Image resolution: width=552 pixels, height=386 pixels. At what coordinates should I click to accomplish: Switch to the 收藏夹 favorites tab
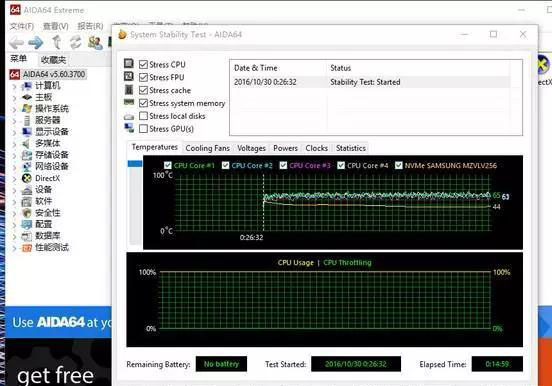click(x=53, y=60)
